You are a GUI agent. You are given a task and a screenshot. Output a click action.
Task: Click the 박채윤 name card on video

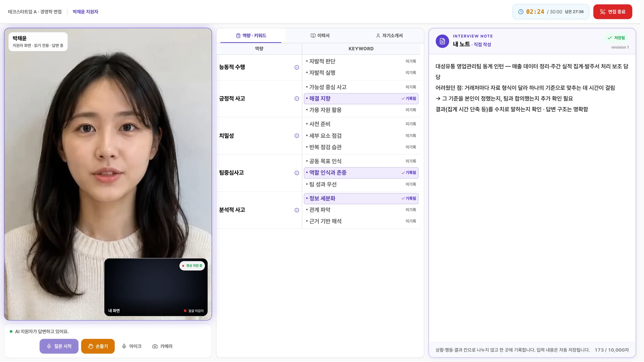click(x=38, y=42)
